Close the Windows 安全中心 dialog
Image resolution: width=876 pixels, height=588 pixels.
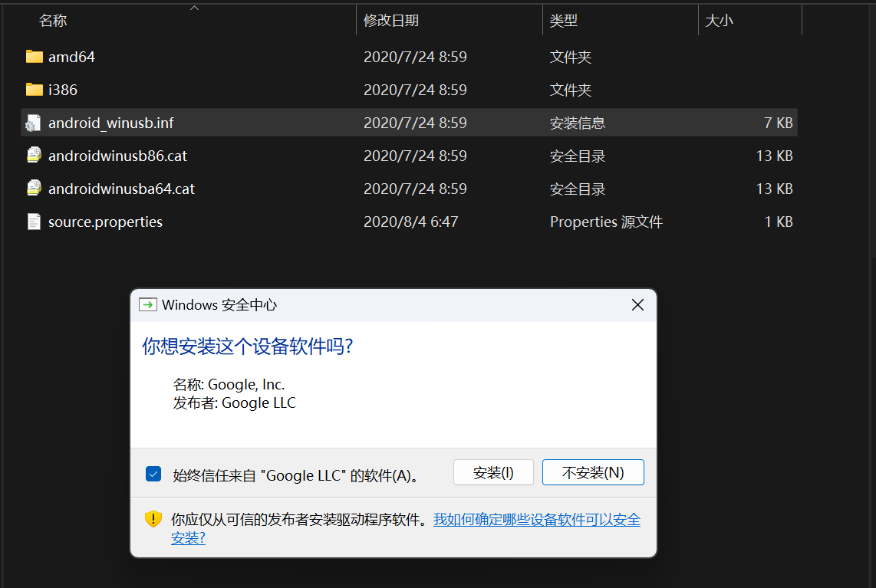(637, 305)
